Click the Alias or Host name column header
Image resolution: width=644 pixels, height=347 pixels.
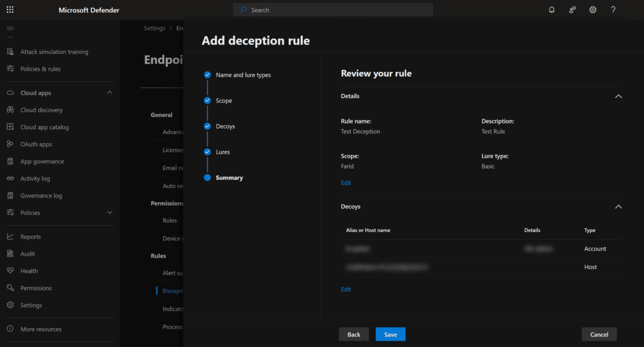(x=368, y=231)
